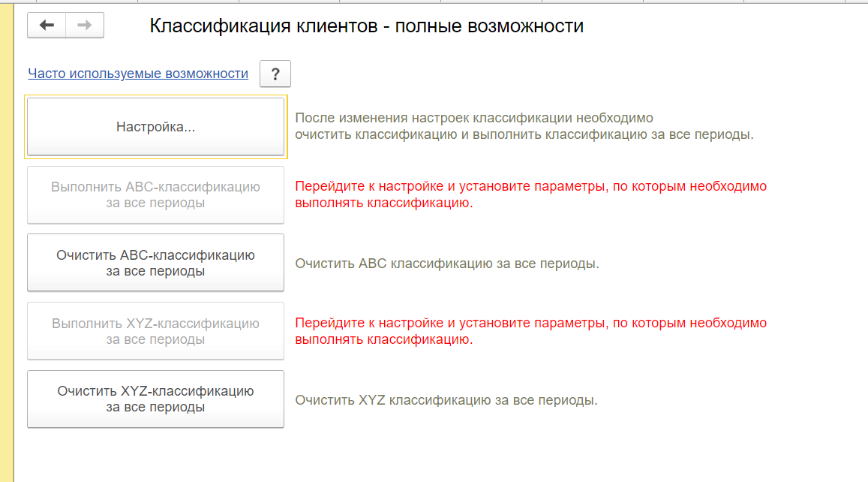This screenshot has width=868, height=482.
Task: Click the segmented strip along the top edge
Action: (x=450, y=3)
